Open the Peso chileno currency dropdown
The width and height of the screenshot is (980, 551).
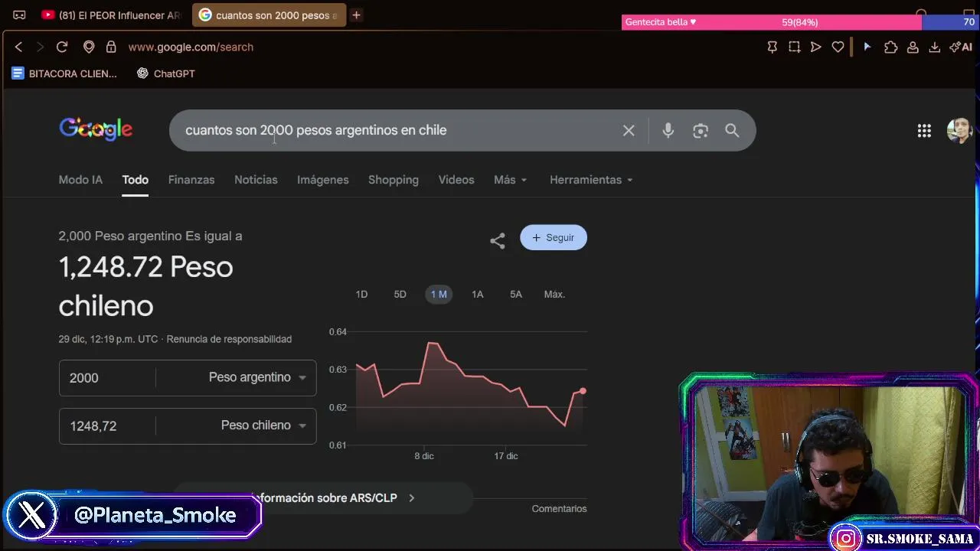pos(263,425)
